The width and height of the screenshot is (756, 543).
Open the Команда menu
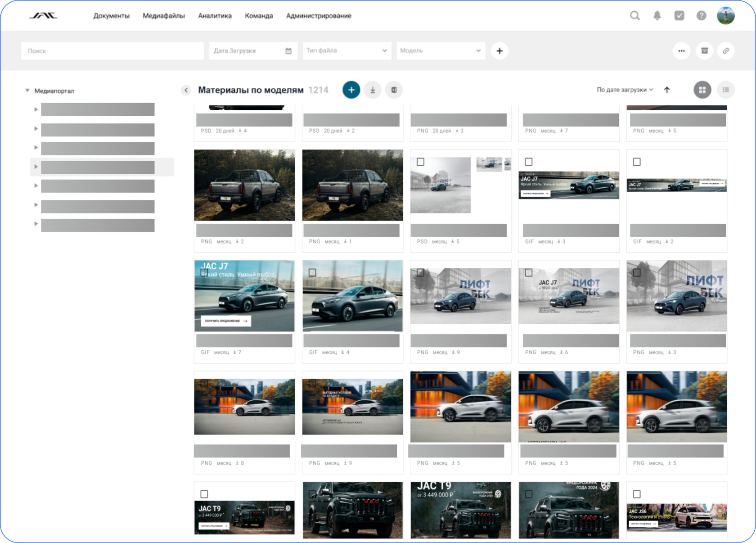click(259, 16)
